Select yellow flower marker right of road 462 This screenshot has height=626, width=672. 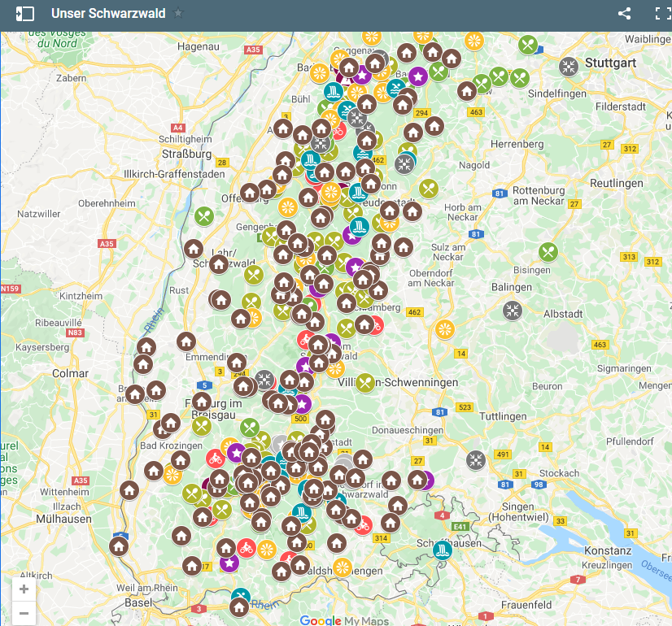(x=445, y=329)
